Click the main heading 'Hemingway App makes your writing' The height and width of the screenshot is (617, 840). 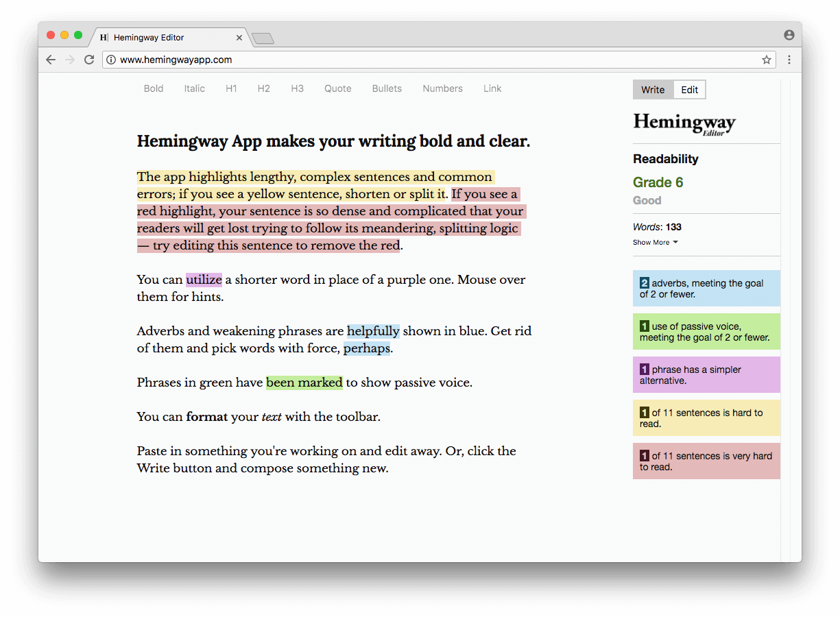pyautogui.click(x=333, y=142)
